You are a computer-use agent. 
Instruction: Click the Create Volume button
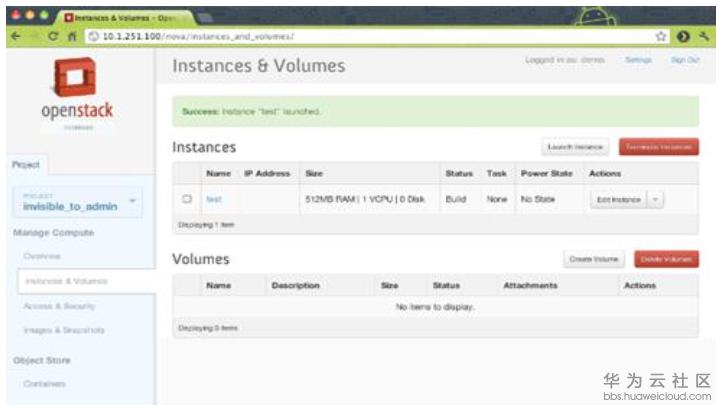pyautogui.click(x=594, y=259)
